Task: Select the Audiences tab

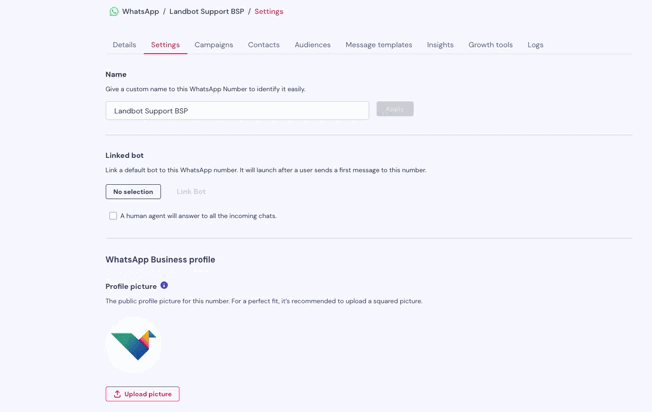Action: (x=313, y=45)
